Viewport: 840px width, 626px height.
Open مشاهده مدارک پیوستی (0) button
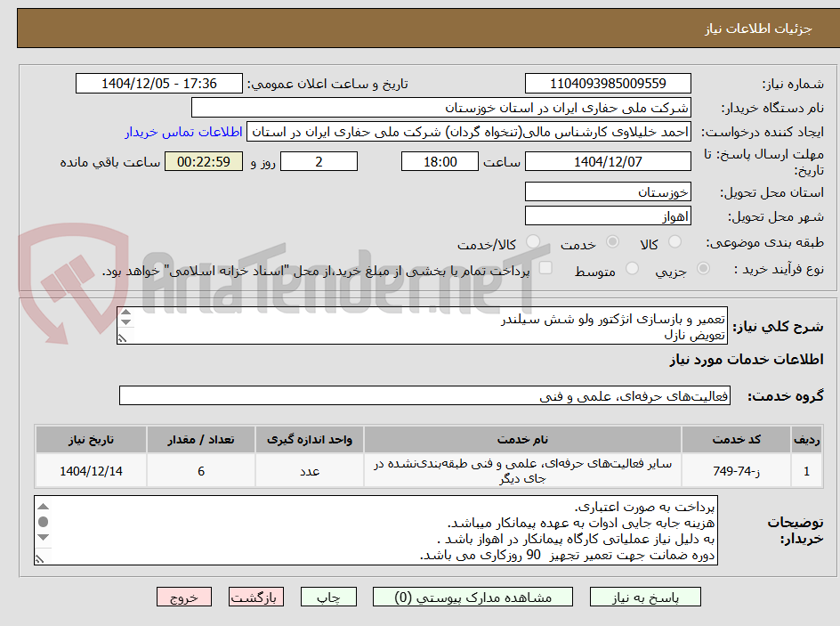[x=472, y=597]
